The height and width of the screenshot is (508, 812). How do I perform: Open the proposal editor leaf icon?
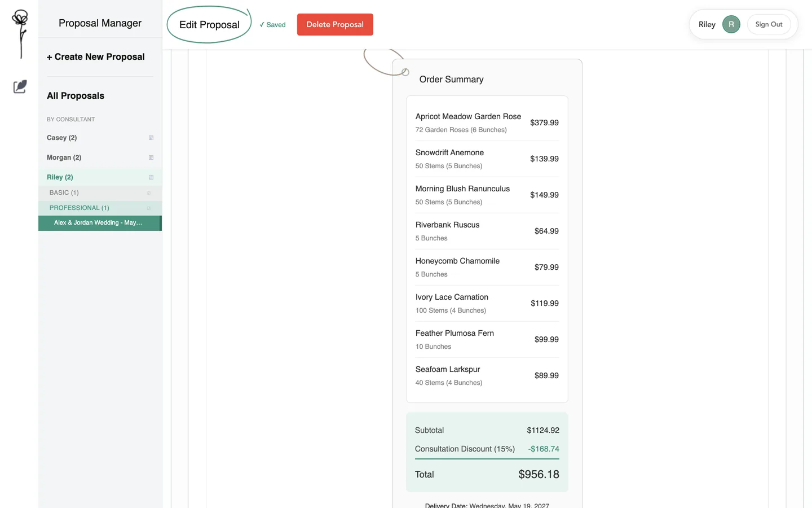point(20,86)
